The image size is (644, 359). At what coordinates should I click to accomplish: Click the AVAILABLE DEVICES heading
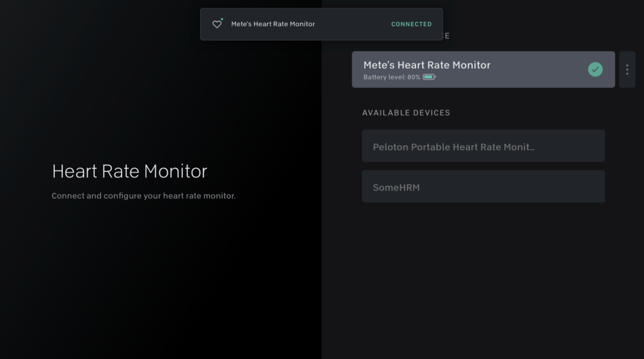(406, 113)
